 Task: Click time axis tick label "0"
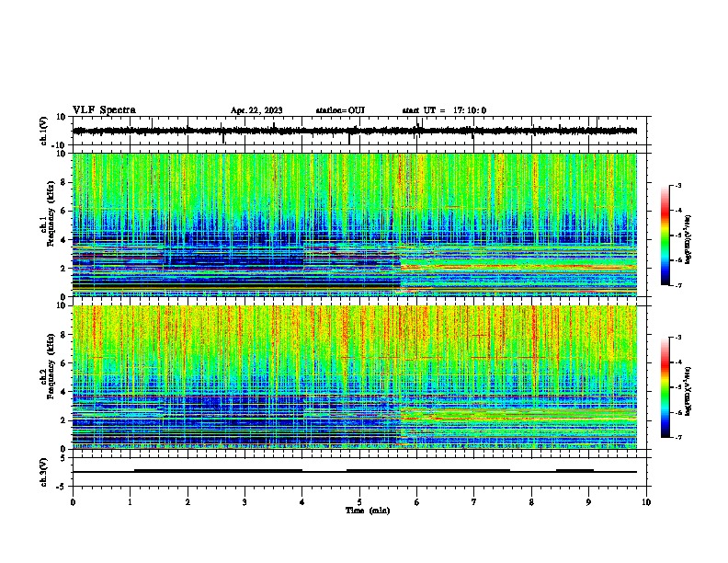pos(73,502)
